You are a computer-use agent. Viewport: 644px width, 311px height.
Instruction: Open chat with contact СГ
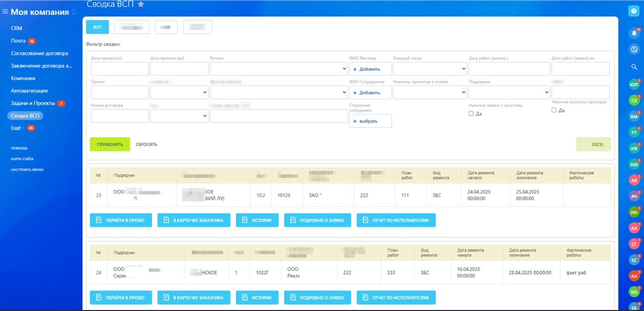634,244
